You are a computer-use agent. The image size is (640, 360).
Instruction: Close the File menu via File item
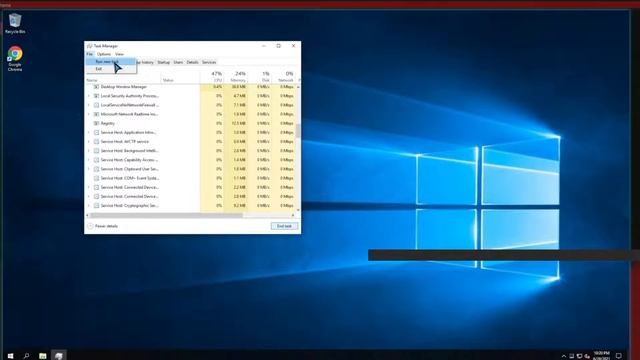point(89,54)
